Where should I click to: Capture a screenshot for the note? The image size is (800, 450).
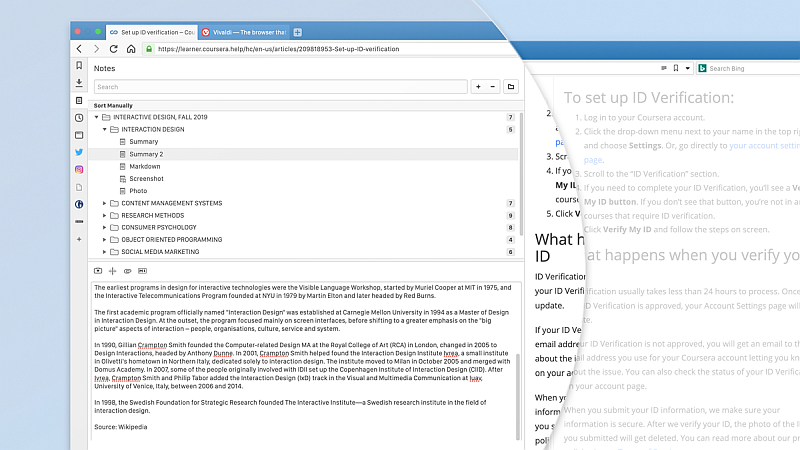tap(98, 271)
